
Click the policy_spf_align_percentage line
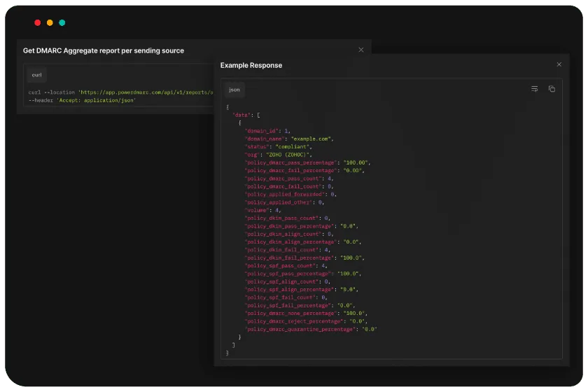[x=302, y=290]
